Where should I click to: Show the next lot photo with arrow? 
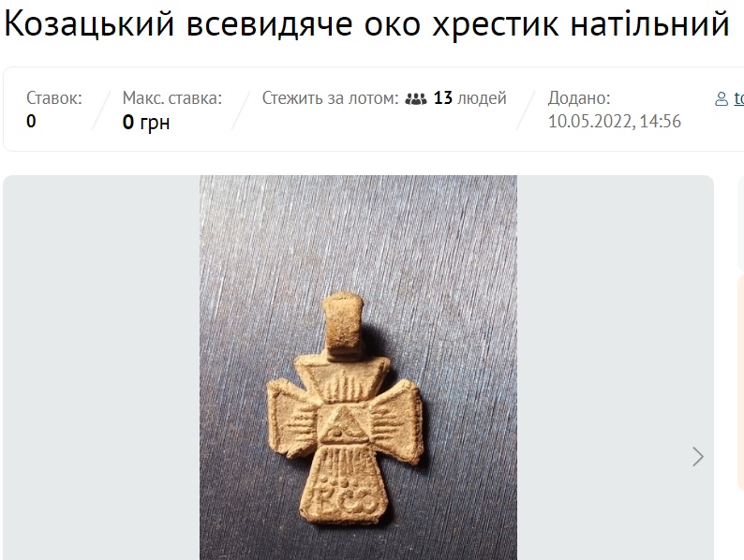(697, 457)
